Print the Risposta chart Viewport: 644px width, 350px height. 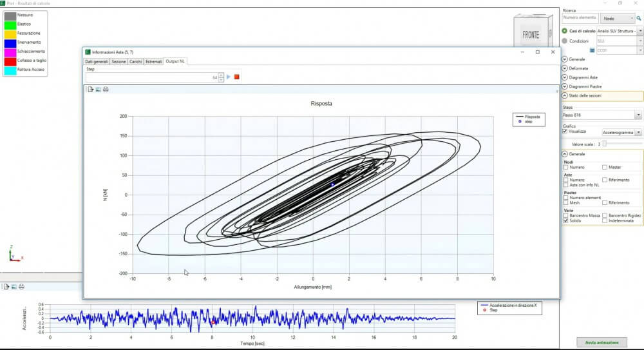point(106,89)
